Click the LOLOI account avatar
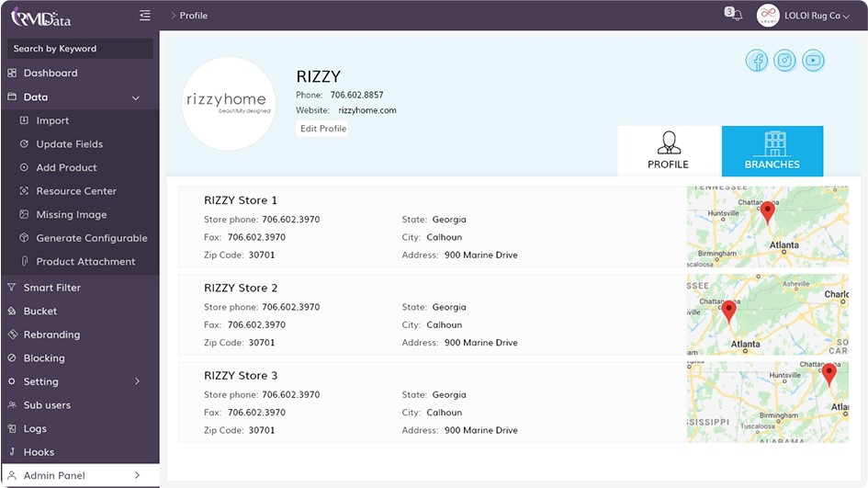The width and height of the screenshot is (868, 488). tap(768, 16)
